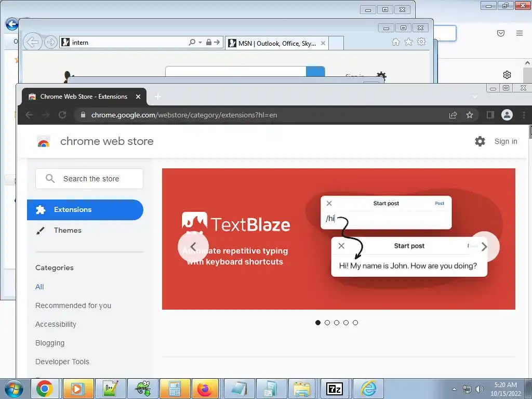532x399 pixels.
Task: Open a new Chrome tab
Action: pos(158,97)
